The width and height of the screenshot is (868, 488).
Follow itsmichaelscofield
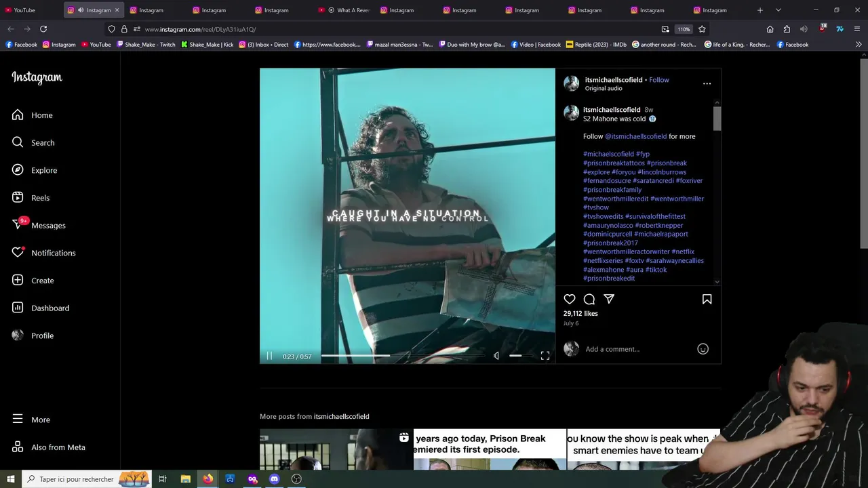click(659, 80)
